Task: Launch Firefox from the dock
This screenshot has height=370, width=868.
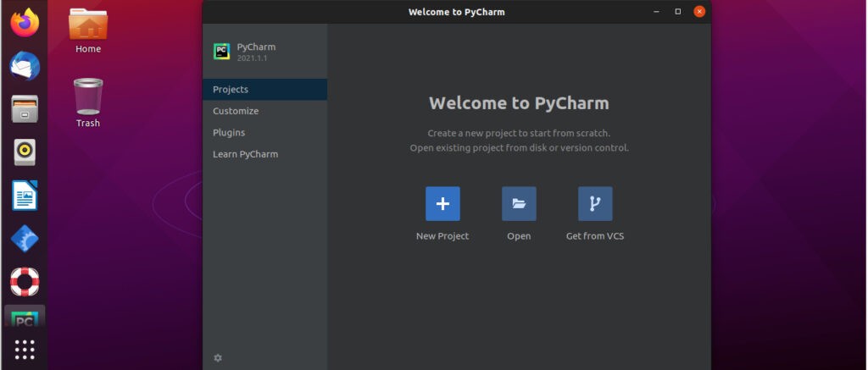Action: (25, 23)
